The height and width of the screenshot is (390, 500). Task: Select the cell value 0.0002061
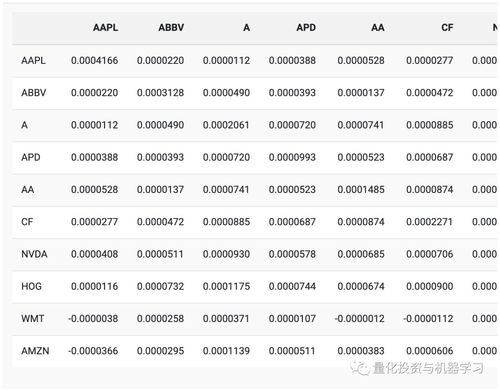[226, 125]
